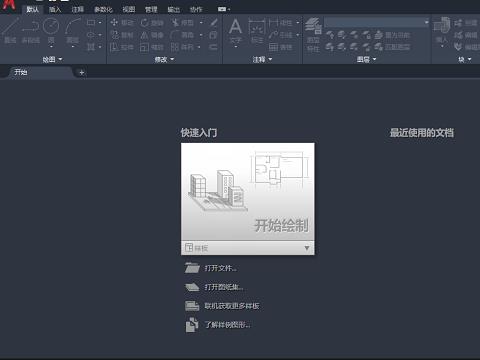
Task: Expand the Annotation (注释) panel
Action: 262,59
